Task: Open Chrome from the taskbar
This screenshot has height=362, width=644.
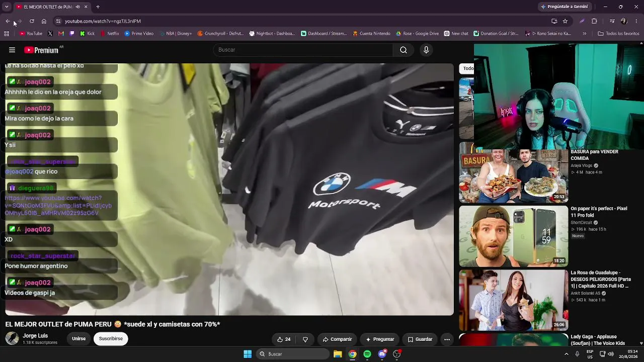Action: tap(353, 354)
